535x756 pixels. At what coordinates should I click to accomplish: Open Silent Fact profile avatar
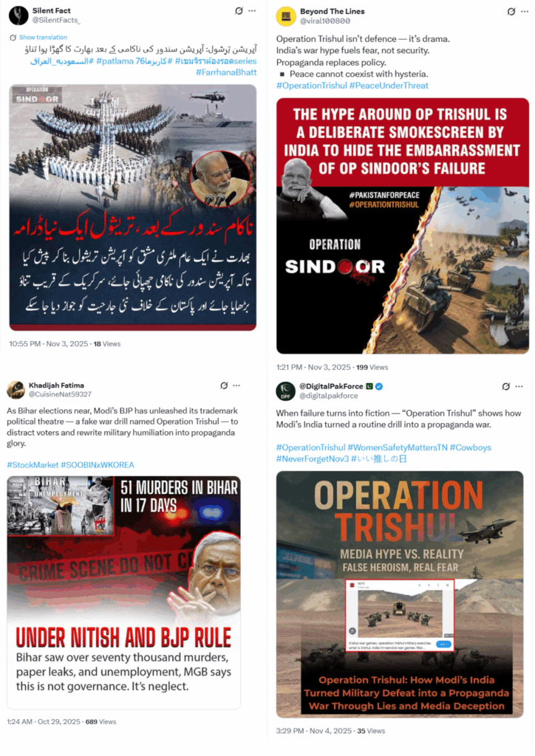coord(18,16)
